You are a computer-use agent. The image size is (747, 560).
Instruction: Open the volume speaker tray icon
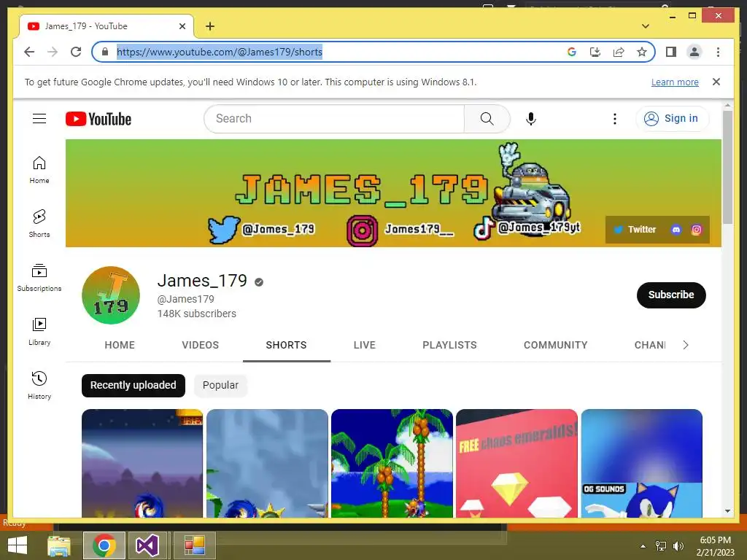point(678,546)
